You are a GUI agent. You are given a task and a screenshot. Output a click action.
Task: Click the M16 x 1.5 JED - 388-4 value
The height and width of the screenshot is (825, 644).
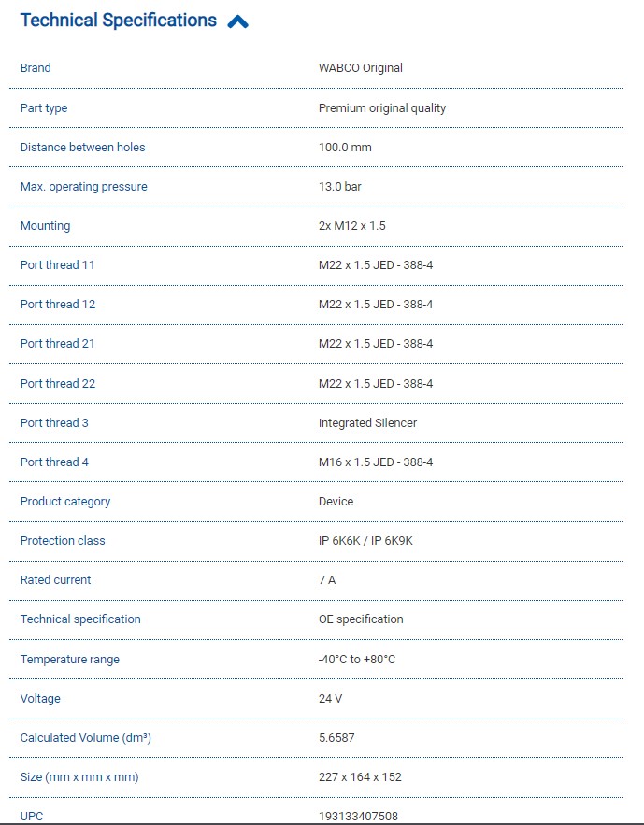tap(376, 462)
